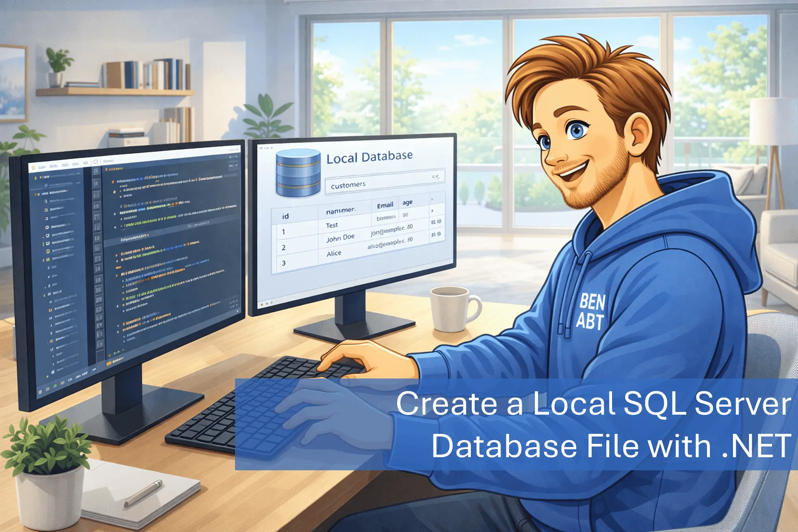Expand the second chevron on the table header

click(x=433, y=210)
